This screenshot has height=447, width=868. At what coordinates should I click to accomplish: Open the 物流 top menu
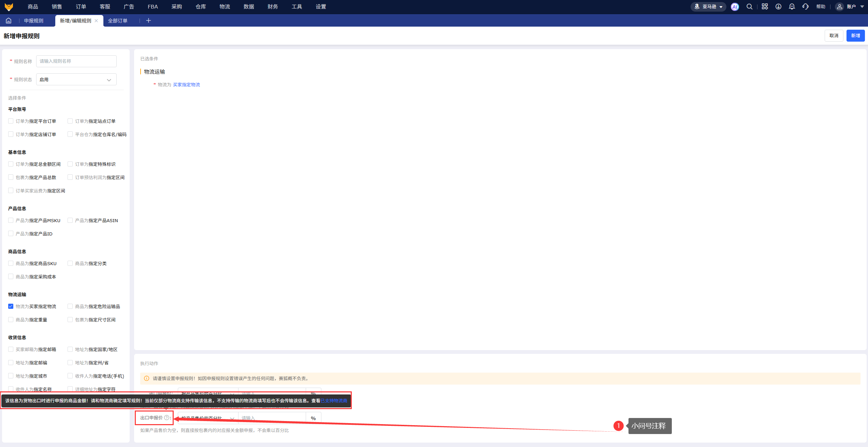click(x=225, y=7)
